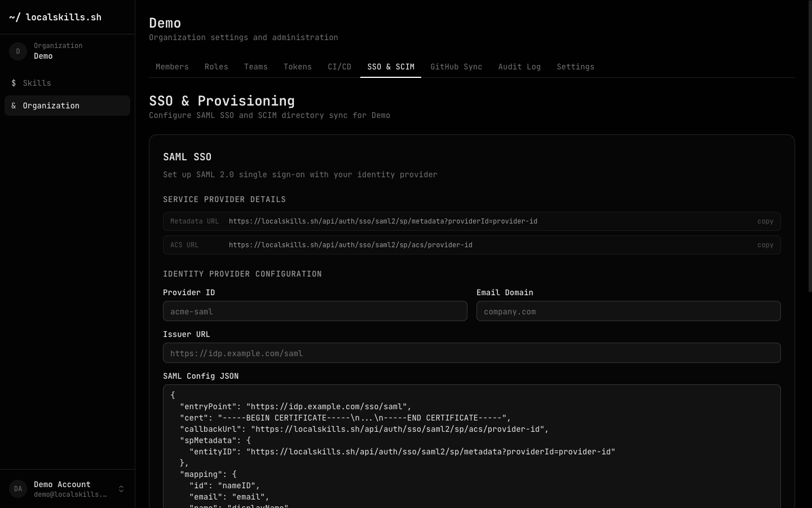This screenshot has width=812, height=508.
Task: Open the localskills.sh home logo
Action: [x=55, y=17]
